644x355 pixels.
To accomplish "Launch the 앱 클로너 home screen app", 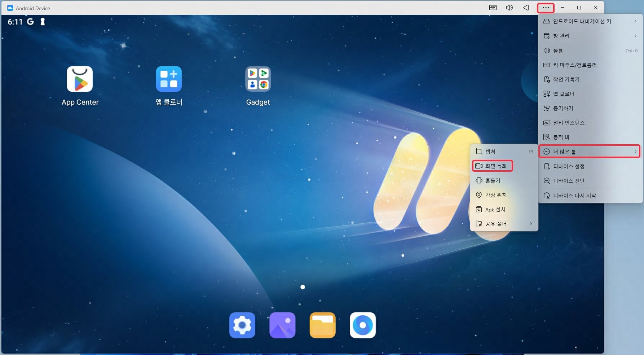I will point(169,79).
